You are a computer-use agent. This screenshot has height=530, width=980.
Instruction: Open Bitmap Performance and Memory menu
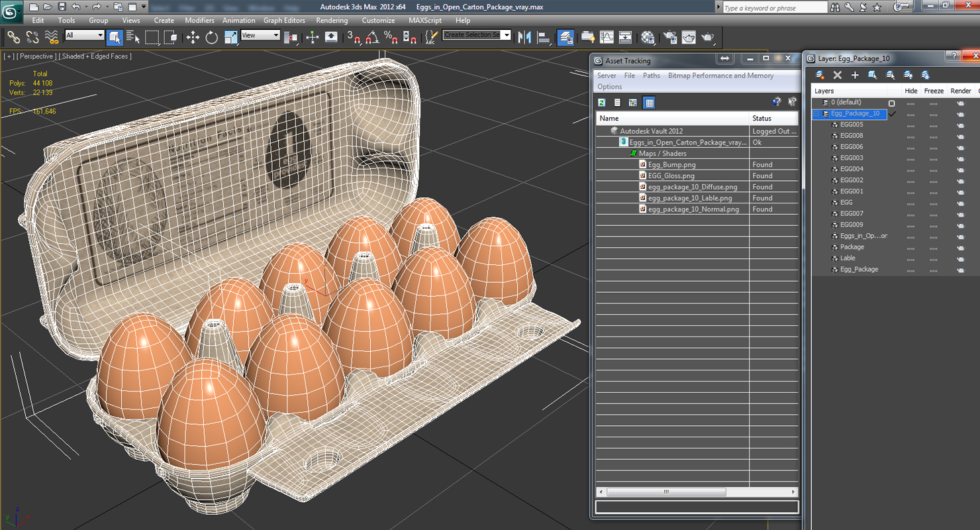(x=720, y=76)
